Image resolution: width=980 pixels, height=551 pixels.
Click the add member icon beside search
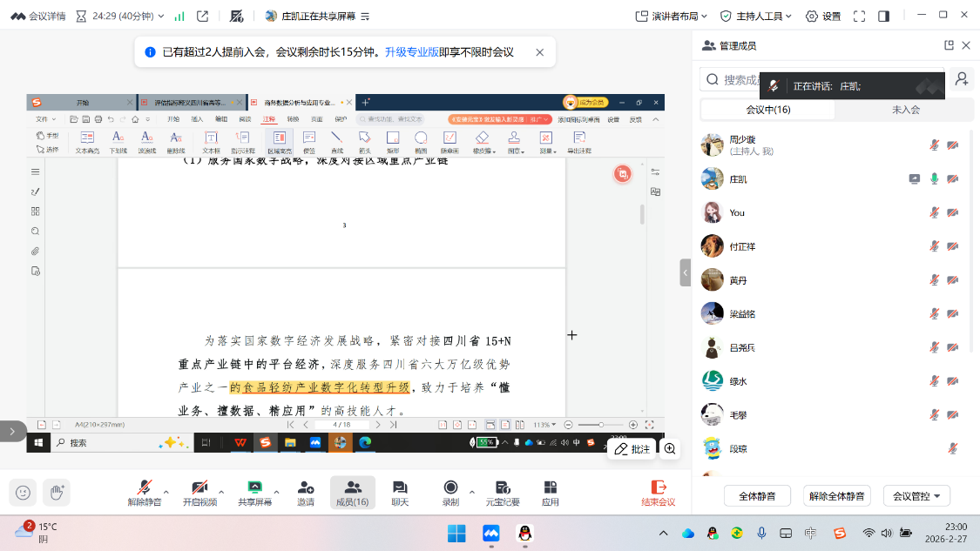coord(961,79)
